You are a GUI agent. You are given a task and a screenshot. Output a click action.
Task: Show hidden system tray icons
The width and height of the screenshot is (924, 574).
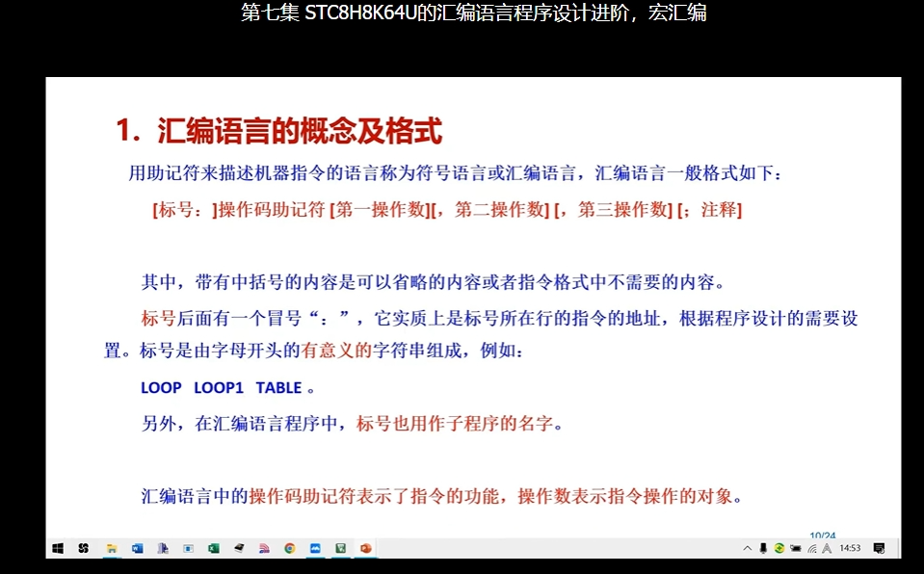[x=748, y=549]
